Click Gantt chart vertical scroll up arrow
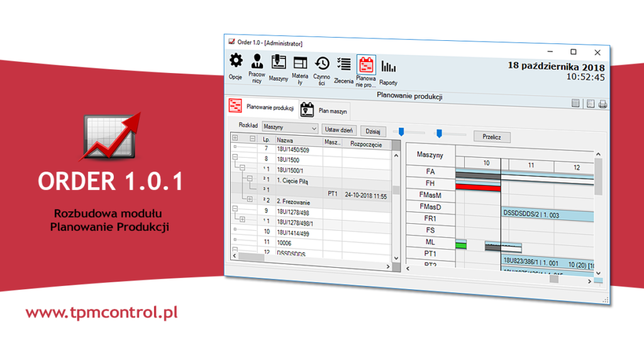Screen dimensions: 644x337 pyautogui.click(x=599, y=154)
